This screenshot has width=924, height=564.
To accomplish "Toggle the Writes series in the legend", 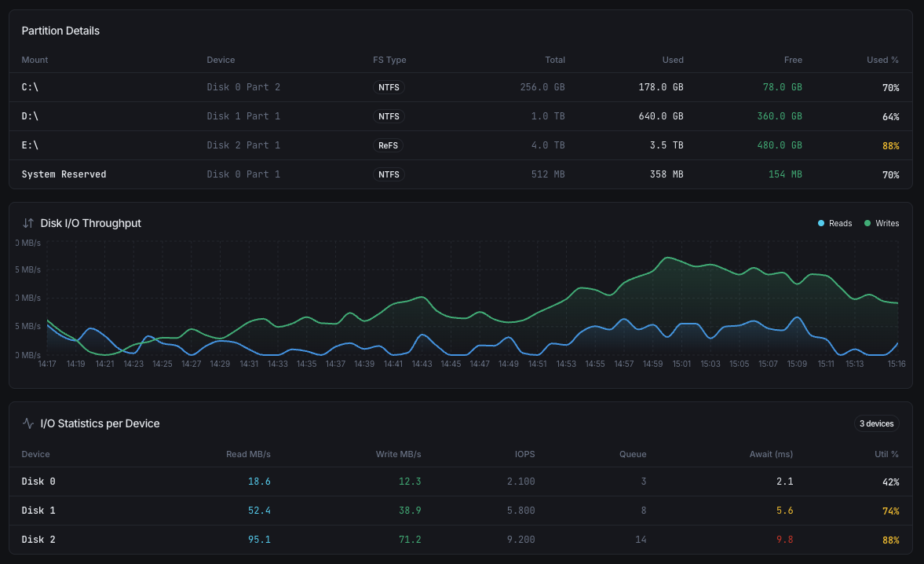I will [x=881, y=223].
